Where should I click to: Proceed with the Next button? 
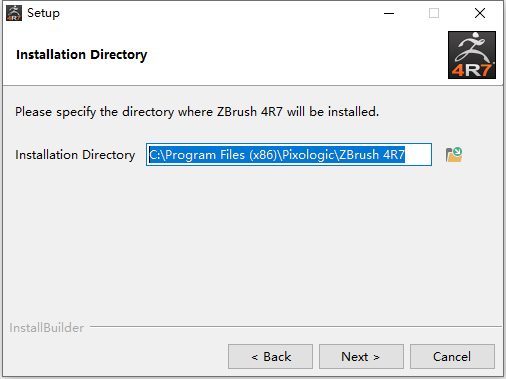361,357
